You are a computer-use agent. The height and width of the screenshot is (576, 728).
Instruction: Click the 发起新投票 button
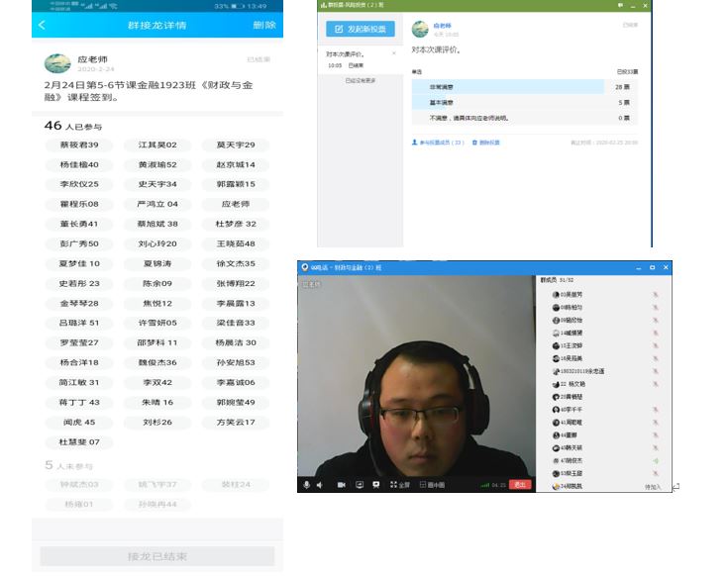tap(360, 29)
